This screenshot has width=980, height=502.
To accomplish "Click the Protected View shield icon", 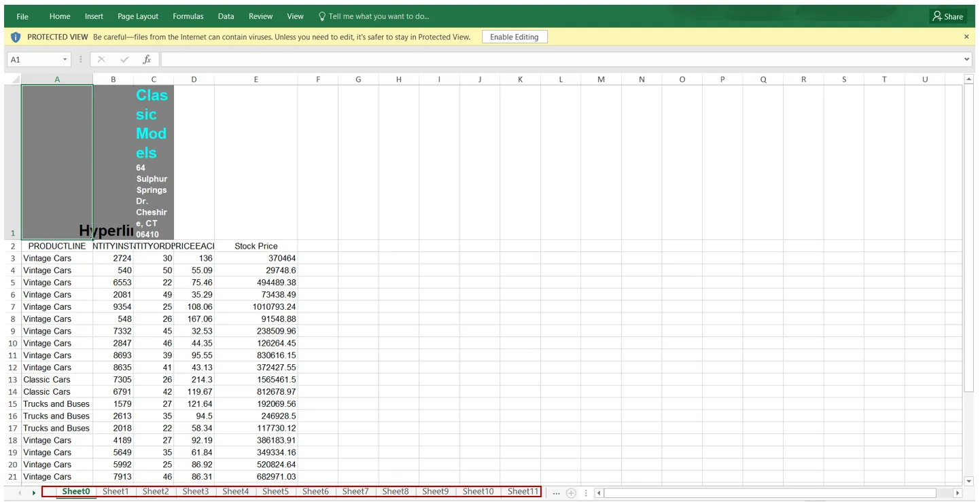I will (x=16, y=37).
